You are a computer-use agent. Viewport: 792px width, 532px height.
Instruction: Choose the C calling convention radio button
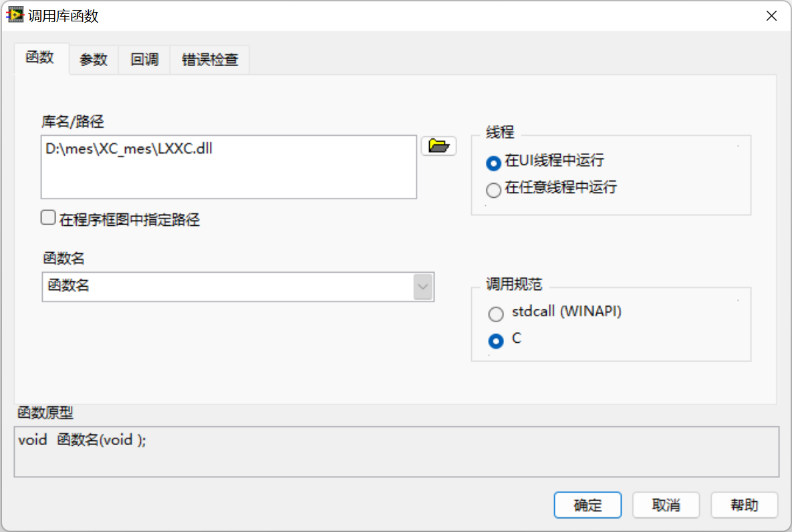pyautogui.click(x=495, y=341)
